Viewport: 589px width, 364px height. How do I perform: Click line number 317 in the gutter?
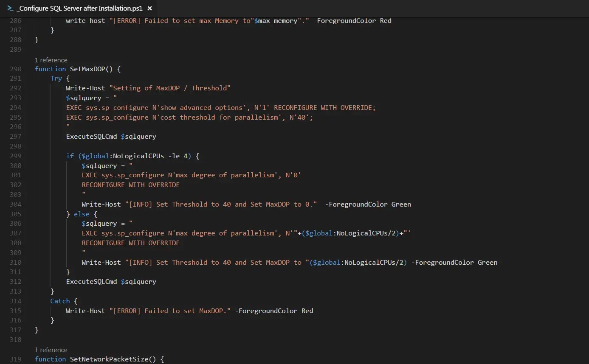click(15, 330)
